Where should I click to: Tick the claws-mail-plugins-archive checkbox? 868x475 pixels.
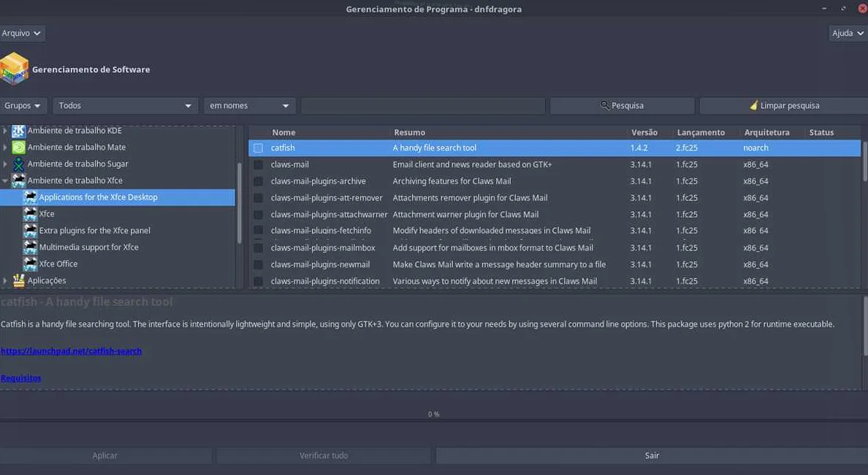[x=258, y=181]
